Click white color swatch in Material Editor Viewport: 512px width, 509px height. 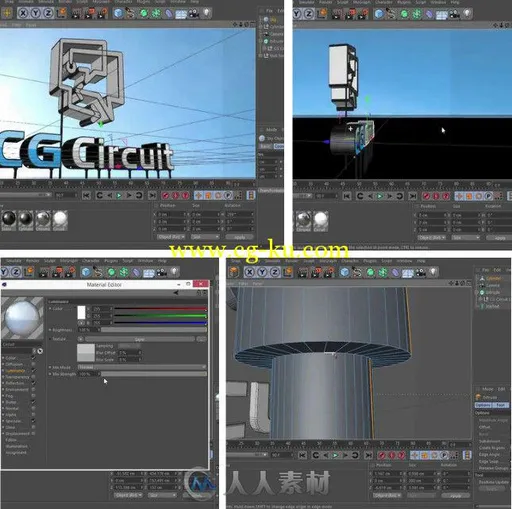tap(81, 312)
